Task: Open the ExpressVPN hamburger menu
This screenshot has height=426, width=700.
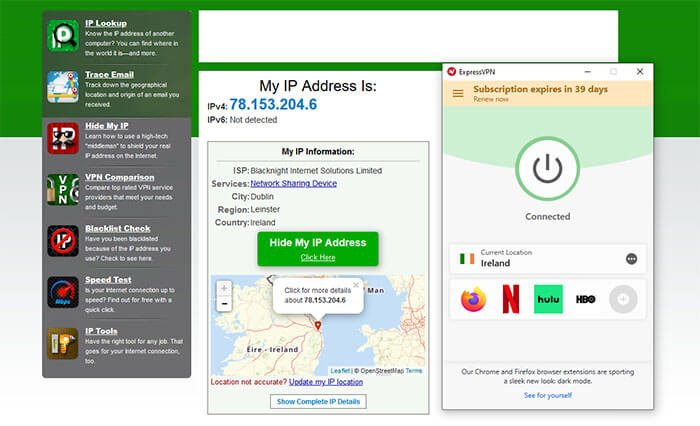Action: pyautogui.click(x=458, y=93)
